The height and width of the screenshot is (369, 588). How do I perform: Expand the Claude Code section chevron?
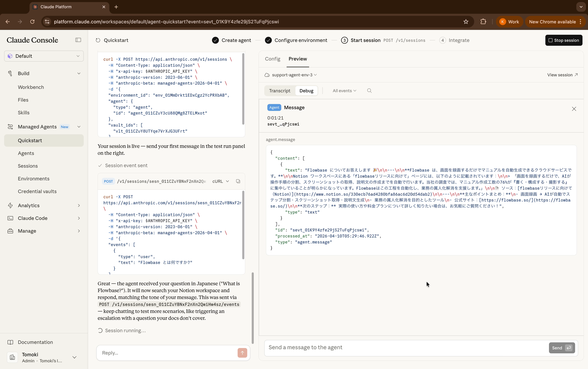click(x=79, y=218)
